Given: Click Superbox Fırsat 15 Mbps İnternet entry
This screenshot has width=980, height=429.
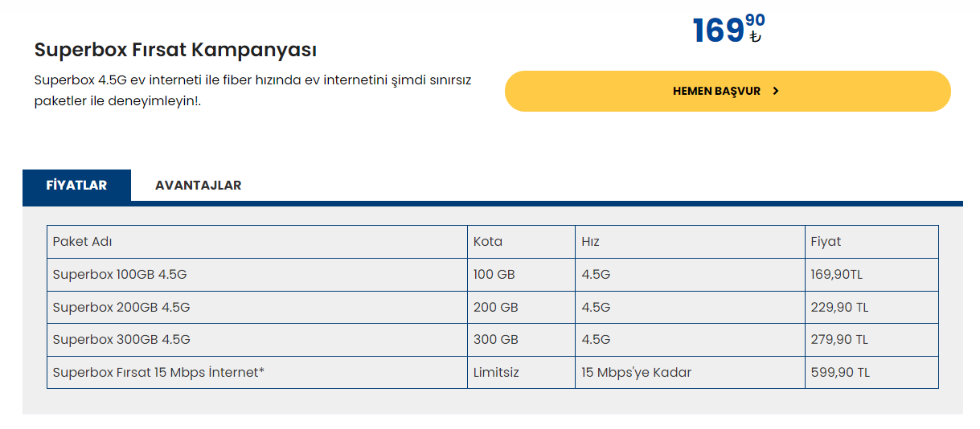Looking at the screenshot, I should (x=158, y=373).
